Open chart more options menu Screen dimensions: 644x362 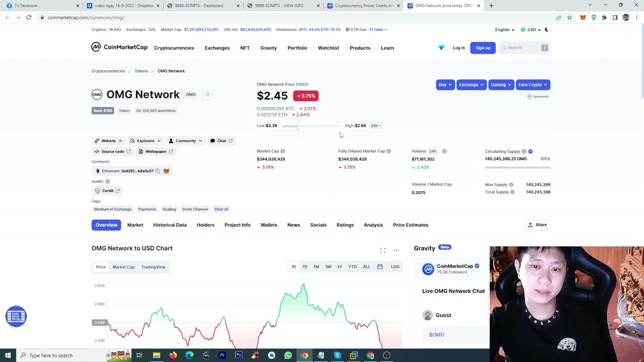pyautogui.click(x=396, y=250)
